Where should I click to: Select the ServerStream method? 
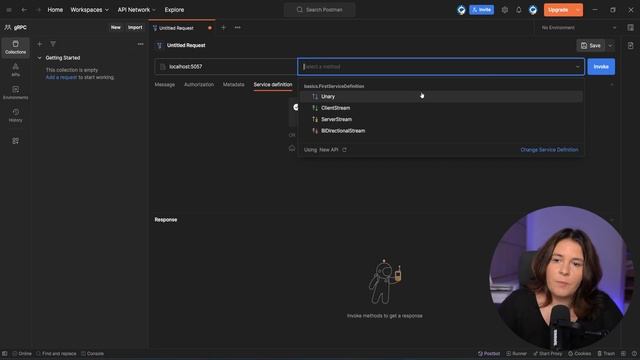(441, 119)
